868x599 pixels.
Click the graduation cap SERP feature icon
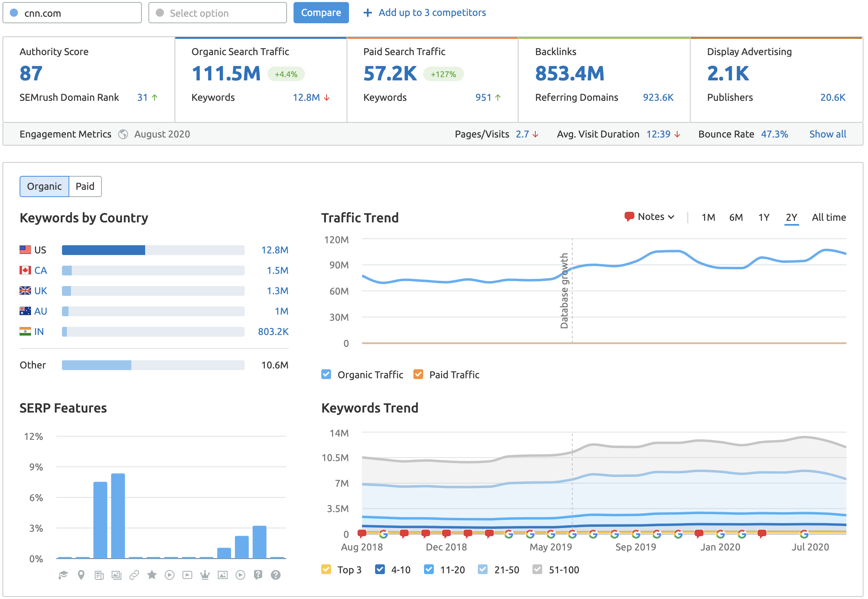point(63,575)
